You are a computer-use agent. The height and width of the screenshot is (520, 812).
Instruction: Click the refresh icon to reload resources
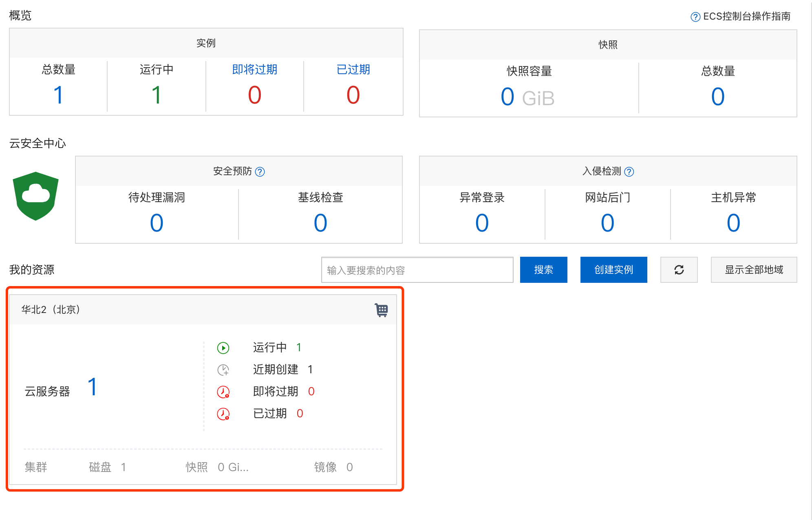click(679, 269)
